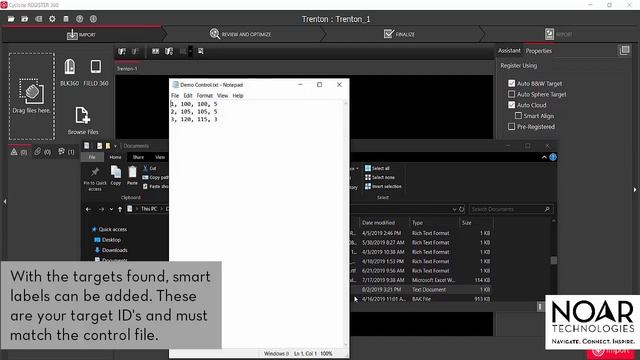Open Notepad File menu
Image resolution: width=640 pixels, height=360 pixels.
(175, 96)
